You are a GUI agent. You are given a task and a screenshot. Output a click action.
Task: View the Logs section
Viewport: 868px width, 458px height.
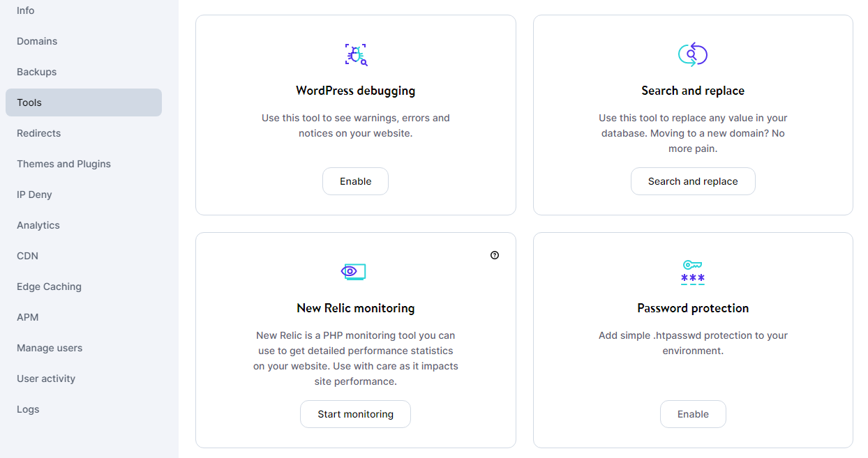pyautogui.click(x=28, y=409)
